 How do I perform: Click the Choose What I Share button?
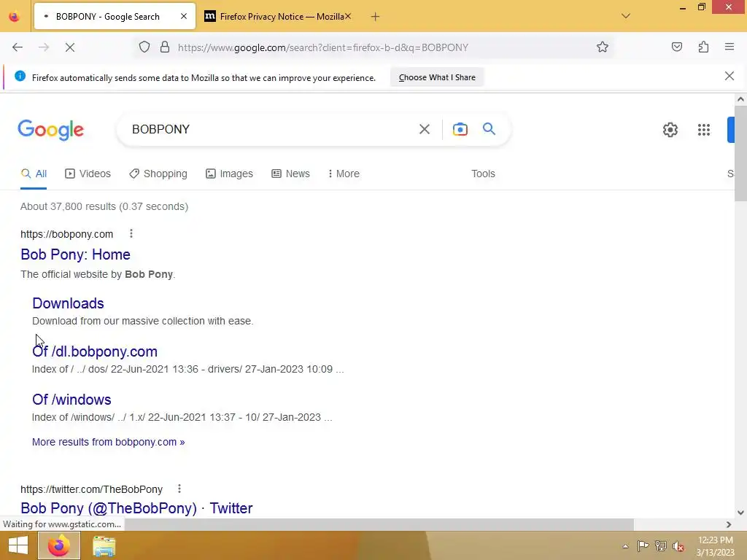437,77
